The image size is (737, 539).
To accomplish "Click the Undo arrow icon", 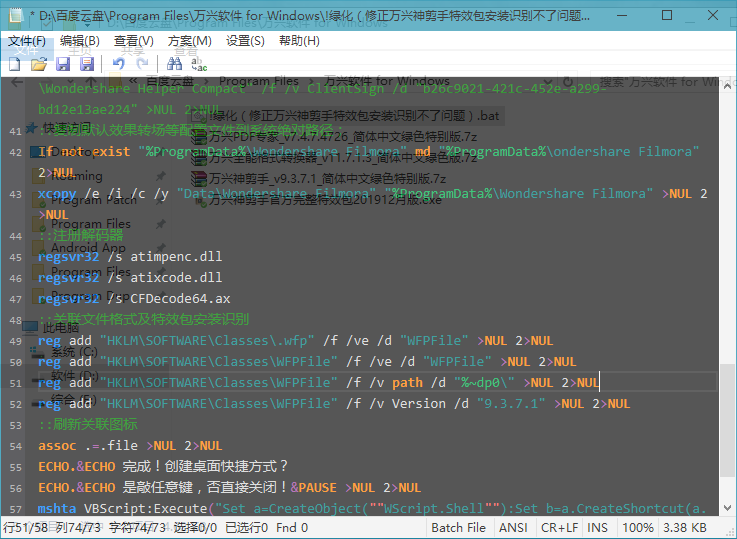I will pos(118,64).
